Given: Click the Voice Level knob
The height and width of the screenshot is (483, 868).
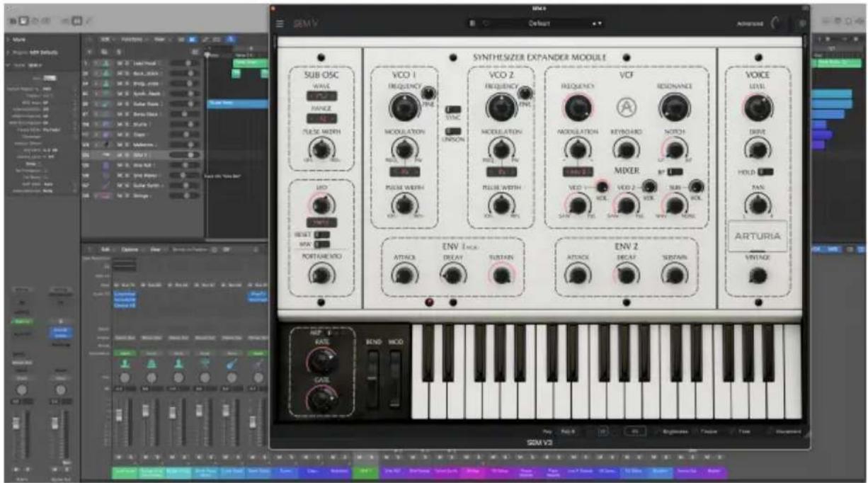Looking at the screenshot, I should tap(758, 108).
